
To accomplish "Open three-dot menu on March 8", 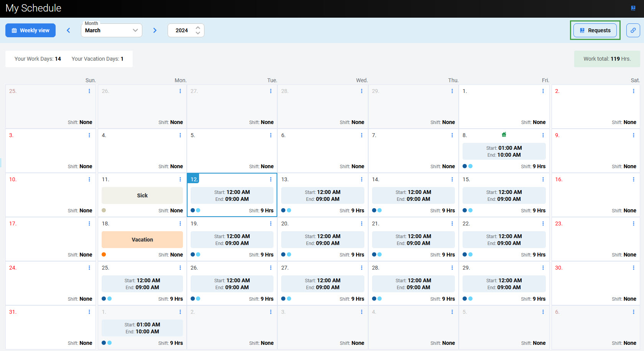I will tap(543, 135).
